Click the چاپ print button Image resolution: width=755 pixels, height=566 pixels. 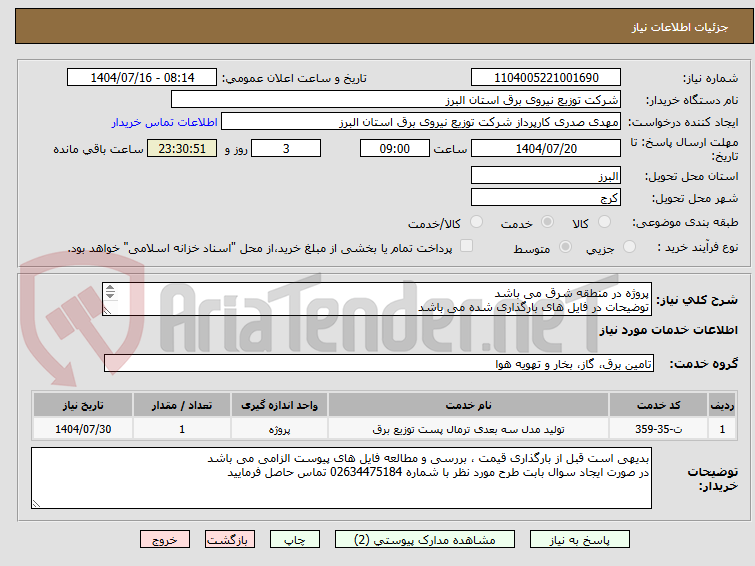pos(294,540)
